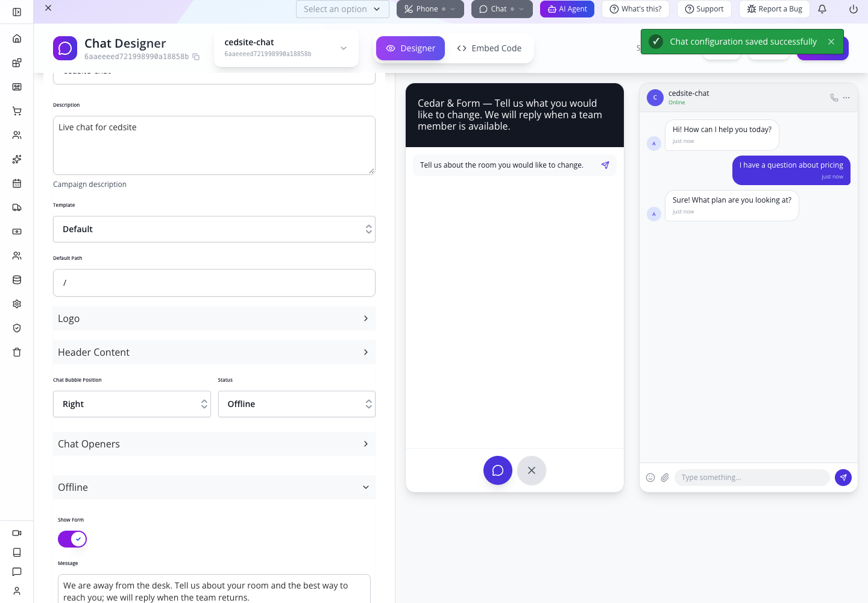
Task: Expand the Header Content section
Action: (214, 352)
